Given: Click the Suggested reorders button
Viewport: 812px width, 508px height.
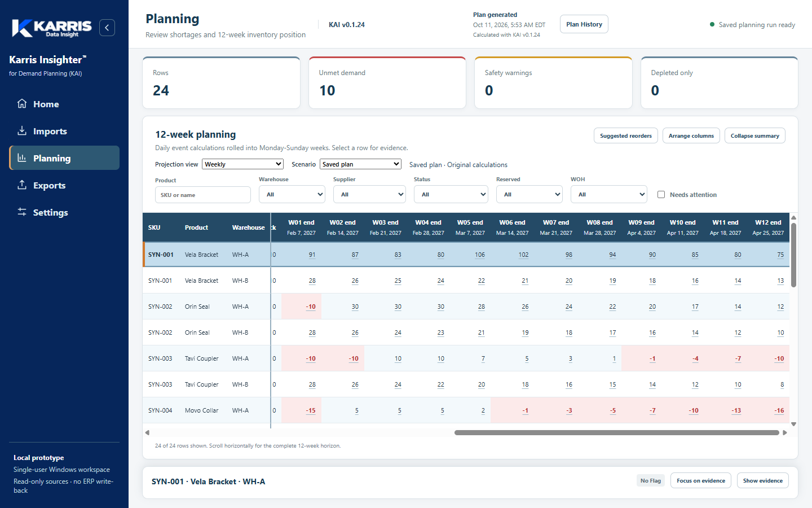Looking at the screenshot, I should pos(626,135).
